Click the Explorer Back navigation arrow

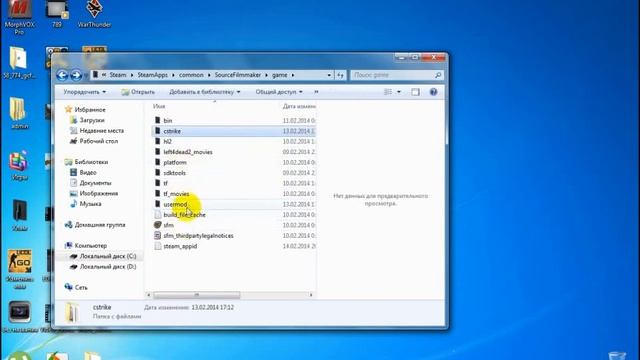[62, 75]
